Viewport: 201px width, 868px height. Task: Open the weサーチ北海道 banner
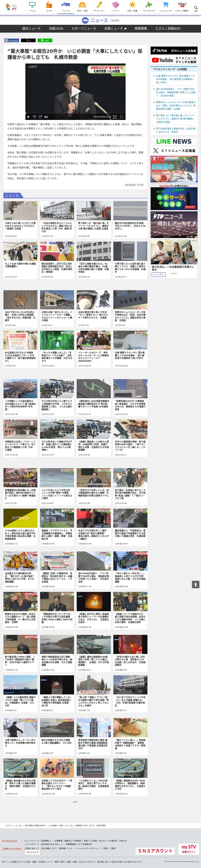[174, 197]
